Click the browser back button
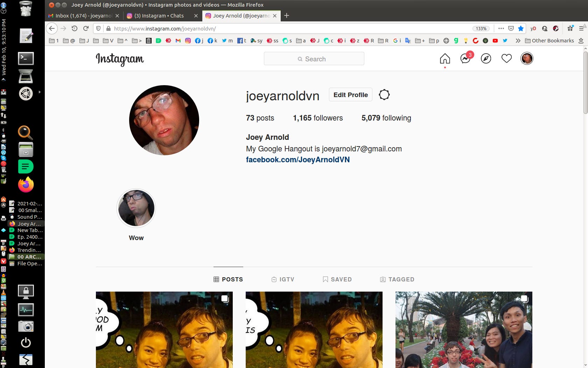The width and height of the screenshot is (588, 368). click(52, 28)
